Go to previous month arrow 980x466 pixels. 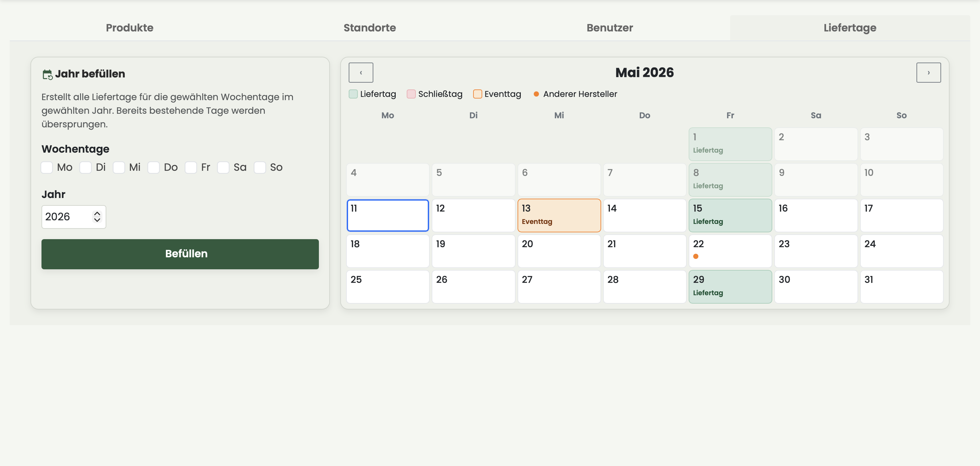click(361, 72)
